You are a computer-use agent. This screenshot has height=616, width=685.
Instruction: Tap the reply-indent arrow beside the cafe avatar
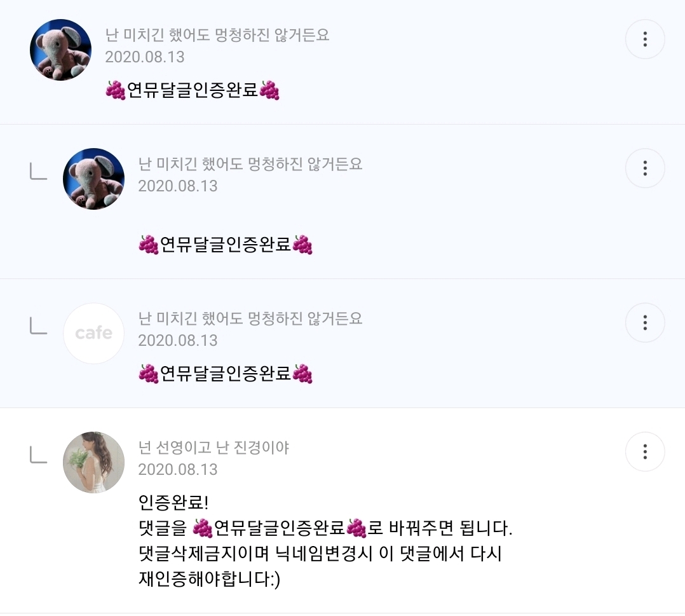coord(39,325)
